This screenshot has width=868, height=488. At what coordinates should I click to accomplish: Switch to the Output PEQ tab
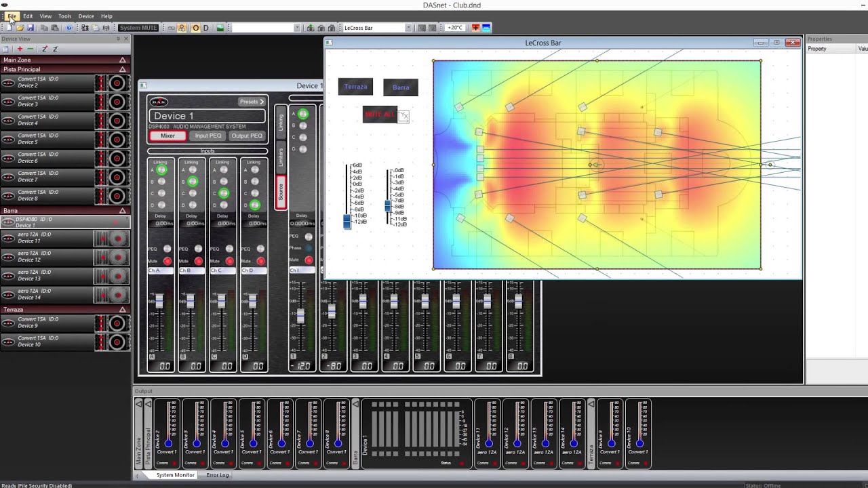pos(247,136)
